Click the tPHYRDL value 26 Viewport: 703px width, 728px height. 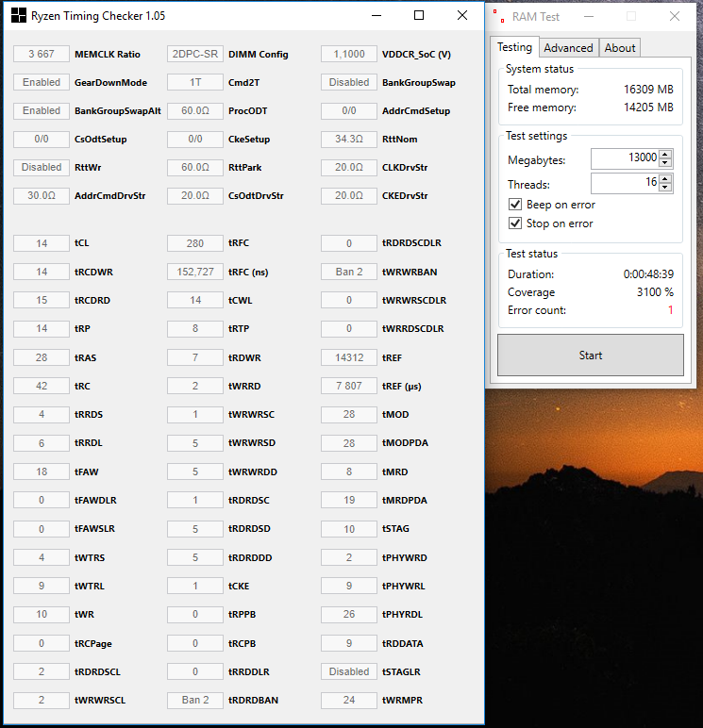click(x=349, y=614)
